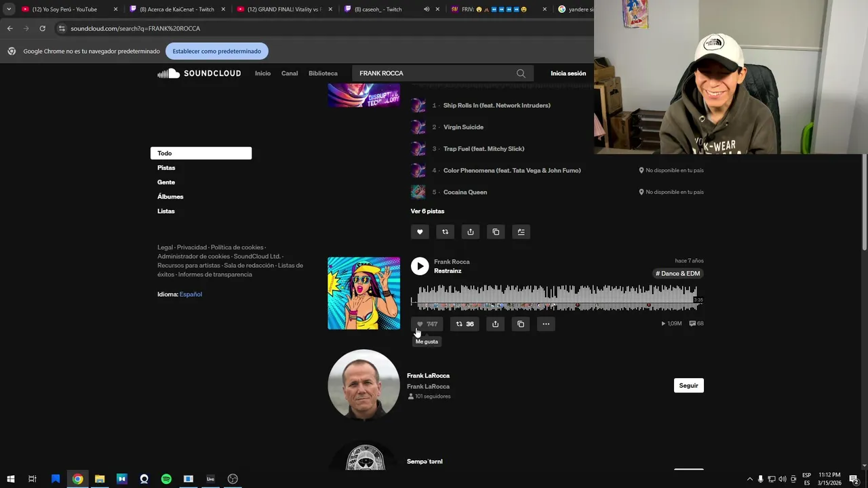This screenshot has height=488, width=868.
Task: Change Idioma by clicking Español
Action: coord(191,294)
